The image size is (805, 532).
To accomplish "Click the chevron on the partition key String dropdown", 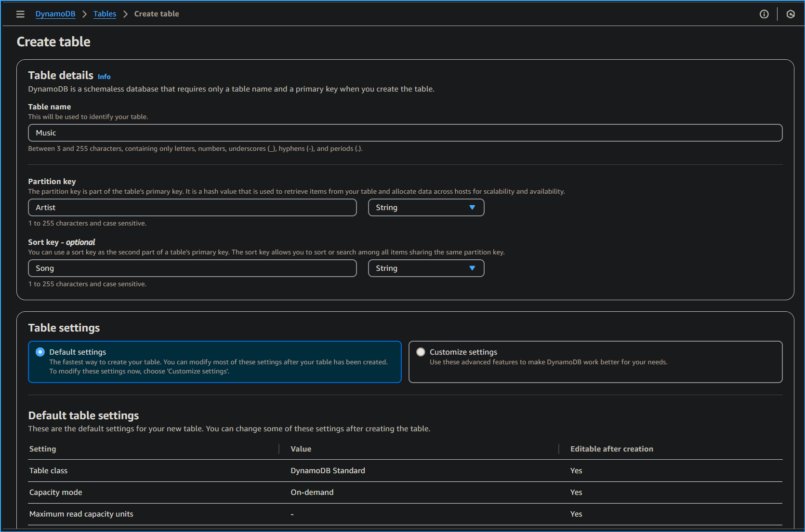I will point(472,207).
